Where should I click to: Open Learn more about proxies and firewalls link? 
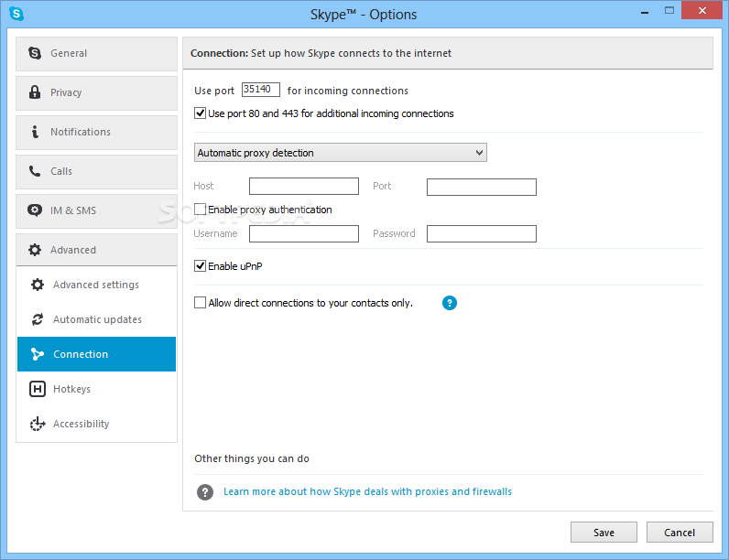(367, 491)
